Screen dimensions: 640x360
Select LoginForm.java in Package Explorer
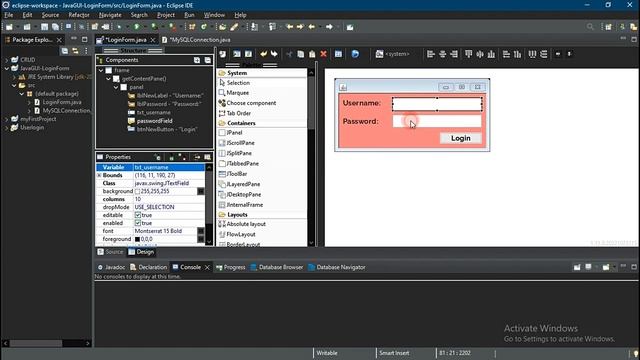(62, 102)
